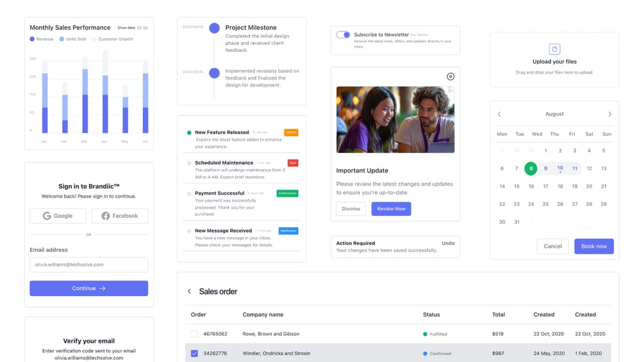
Task: Click Dismiss on Important Update
Action: 351,209
